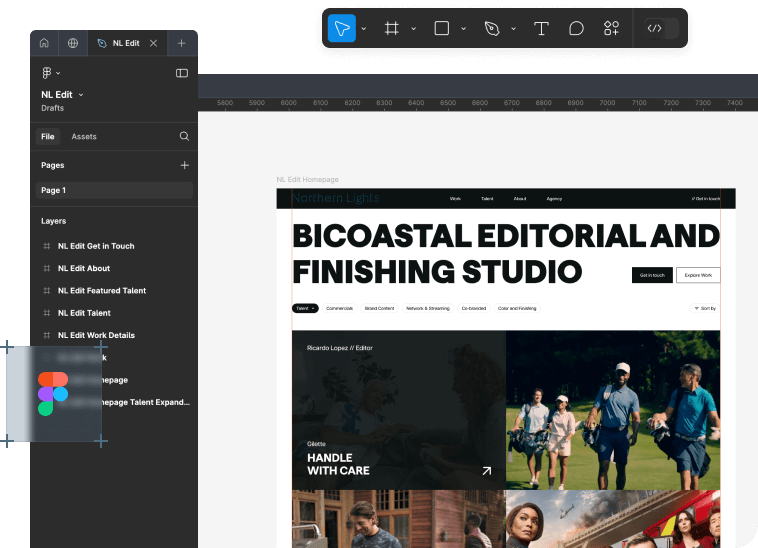
Task: Toggle the sidebar collapse icon
Action: pyautogui.click(x=182, y=73)
